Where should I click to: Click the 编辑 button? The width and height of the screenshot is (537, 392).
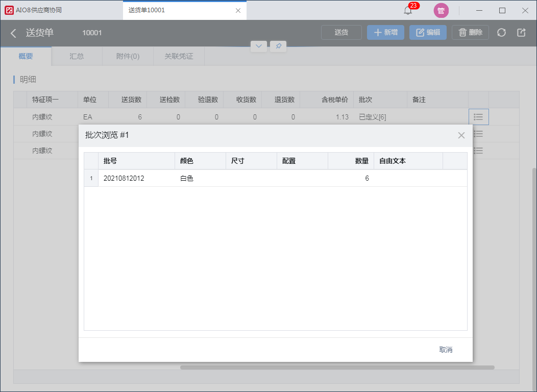[x=428, y=33]
